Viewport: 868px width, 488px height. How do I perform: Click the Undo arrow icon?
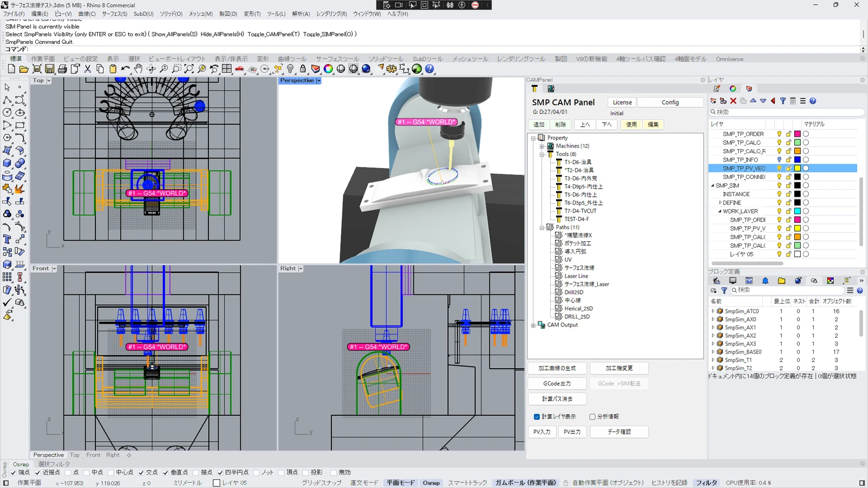click(x=125, y=69)
